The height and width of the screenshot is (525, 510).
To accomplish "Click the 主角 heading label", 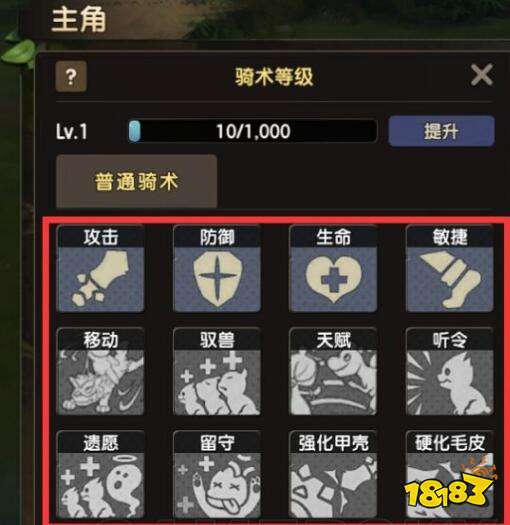I will click(79, 20).
